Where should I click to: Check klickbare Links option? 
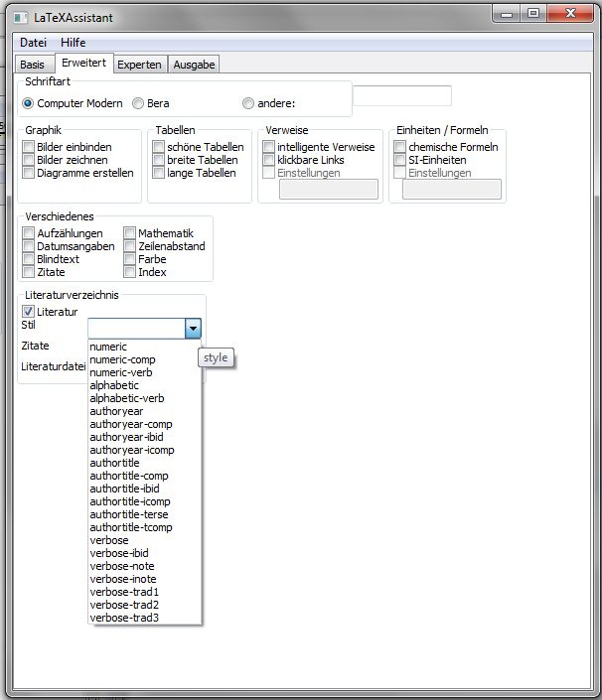tap(269, 160)
